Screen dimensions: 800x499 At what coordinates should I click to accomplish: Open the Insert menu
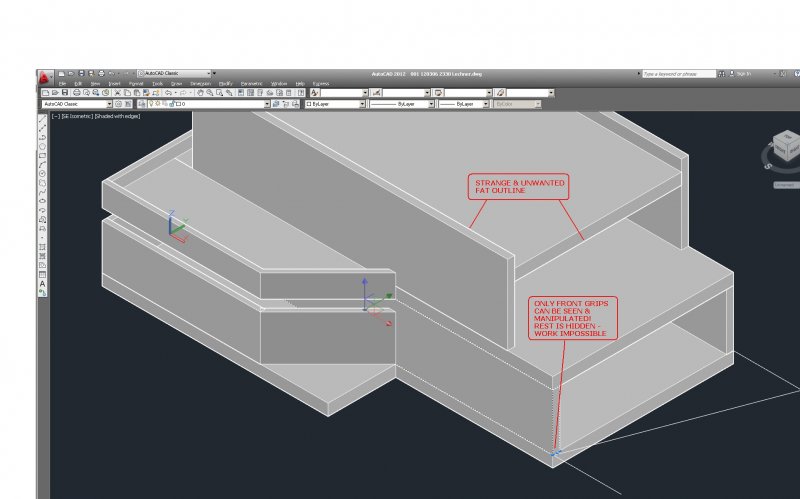click(x=114, y=84)
